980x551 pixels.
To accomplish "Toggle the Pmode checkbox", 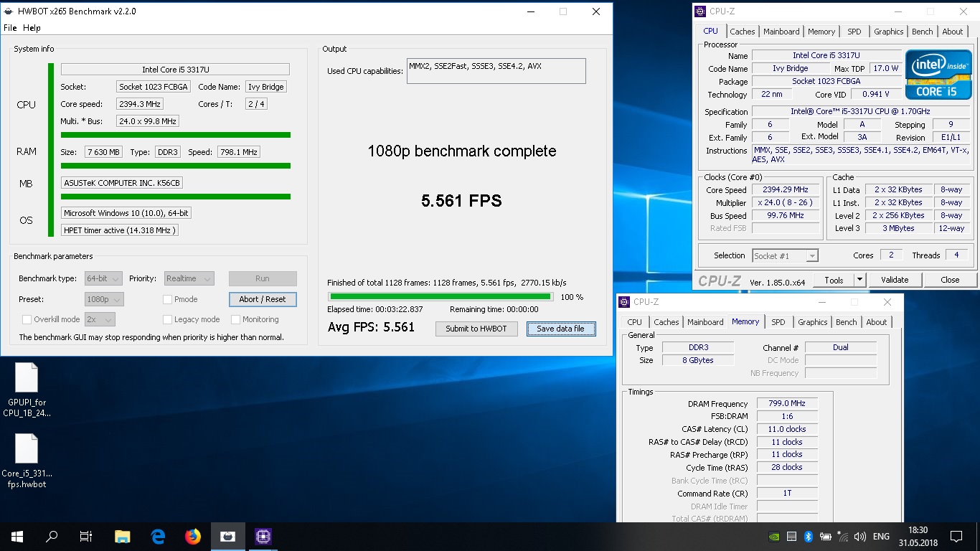I will 167,299.
